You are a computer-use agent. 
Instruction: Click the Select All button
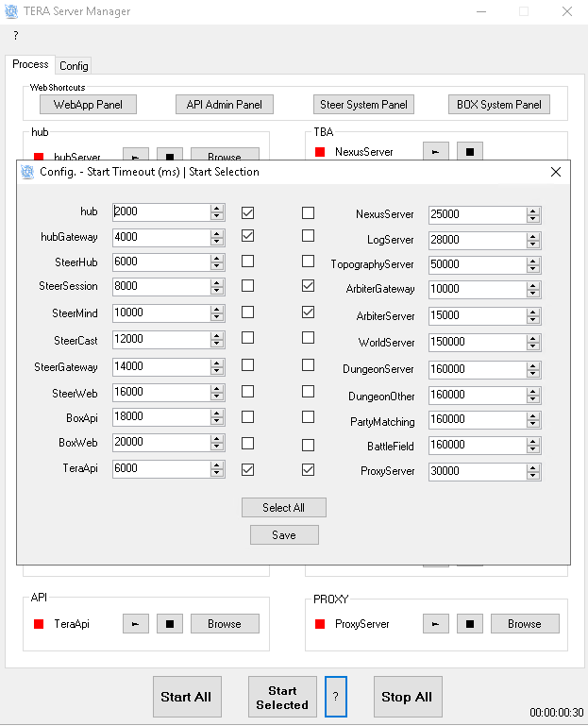284,508
